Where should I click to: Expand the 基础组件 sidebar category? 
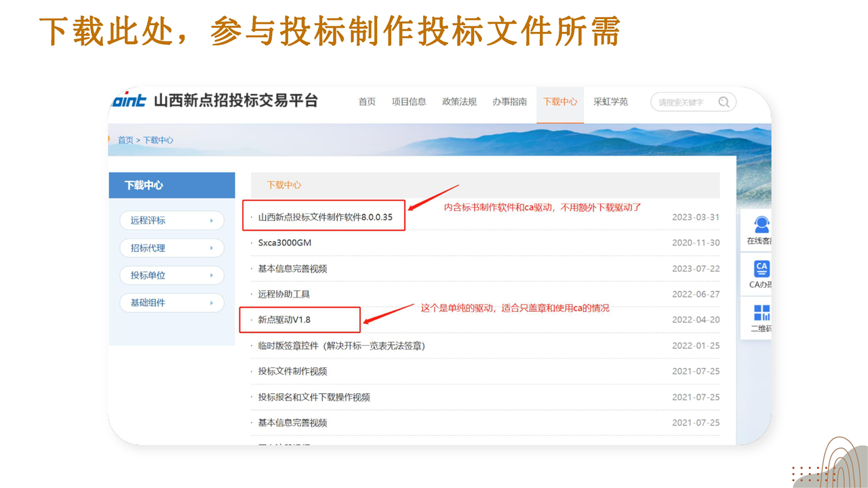(x=172, y=302)
